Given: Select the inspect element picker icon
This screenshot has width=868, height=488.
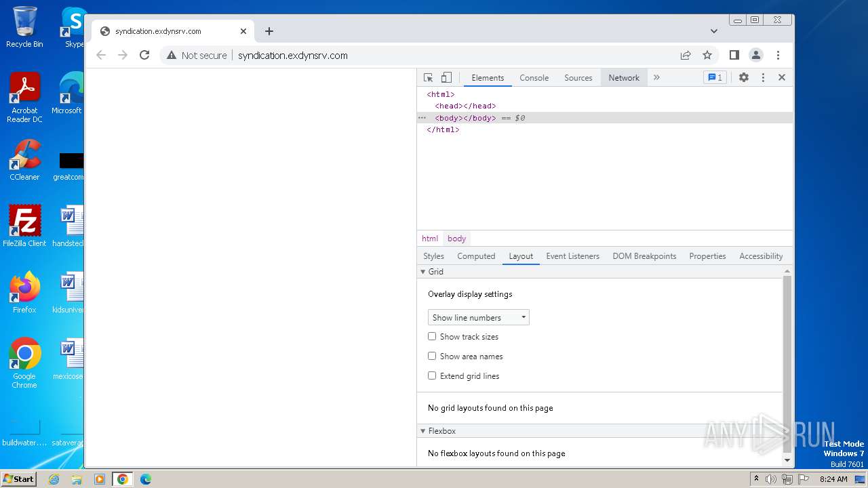Looking at the screenshot, I should pos(428,77).
